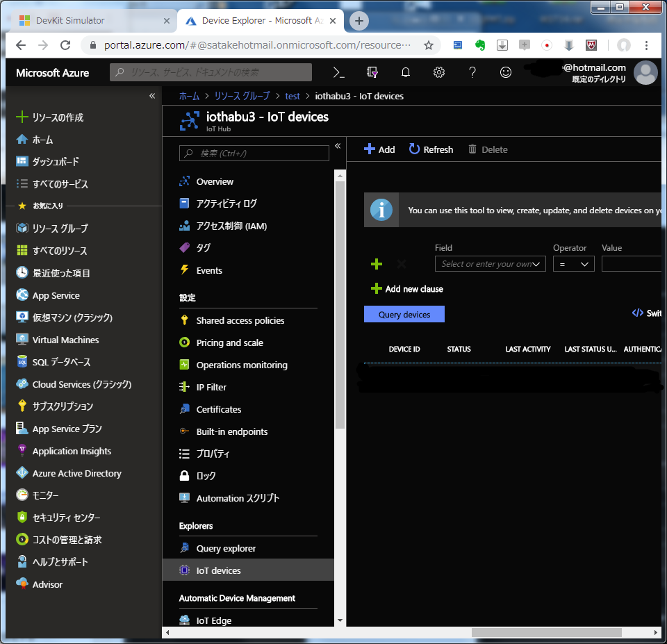Collapse the main Azure sidebar
This screenshot has height=644, width=667.
click(x=152, y=96)
